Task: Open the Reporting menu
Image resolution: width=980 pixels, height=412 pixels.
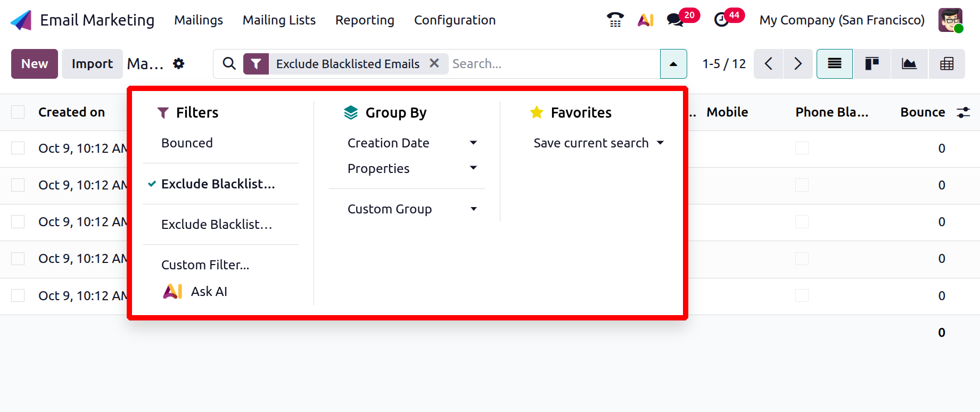Action: [365, 20]
